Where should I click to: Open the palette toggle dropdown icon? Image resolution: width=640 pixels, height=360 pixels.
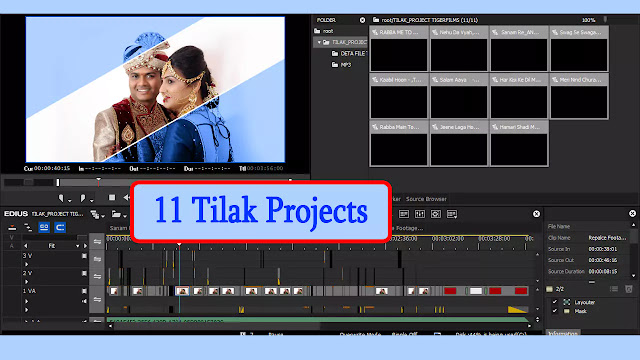tap(451, 214)
